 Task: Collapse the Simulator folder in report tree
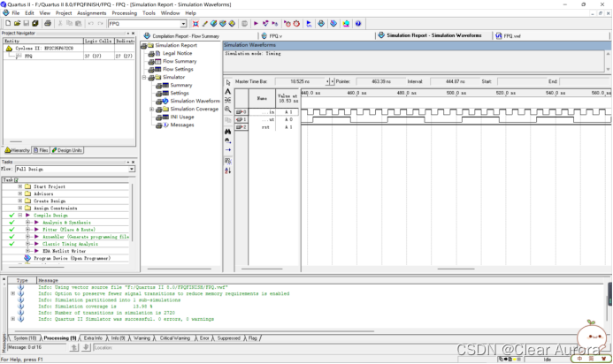tap(144, 78)
